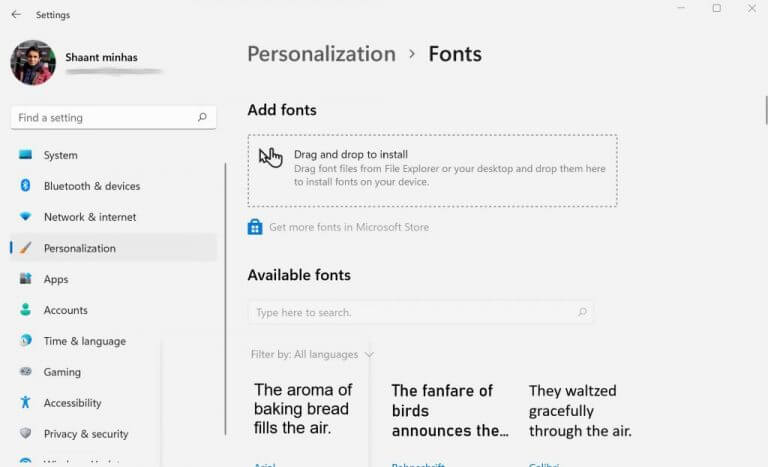Expand the Filter by: All languages dropdown
Viewport: 768px width, 467px height.
(x=312, y=354)
